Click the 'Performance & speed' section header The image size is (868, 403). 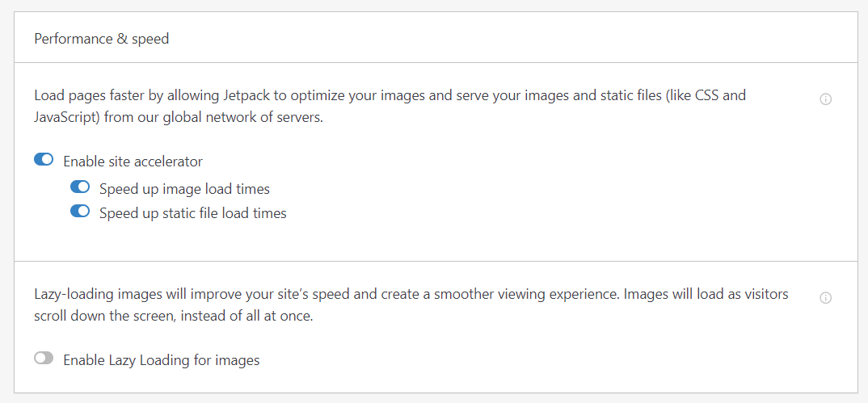[x=101, y=40]
